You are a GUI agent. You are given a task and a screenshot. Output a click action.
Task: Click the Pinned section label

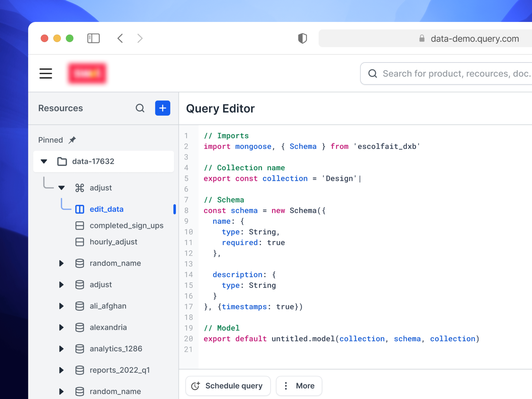point(51,140)
